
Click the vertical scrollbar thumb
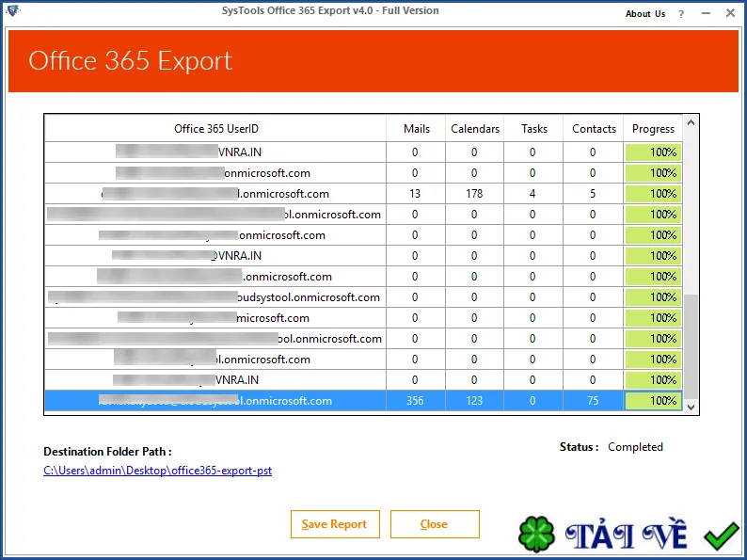coord(691,347)
